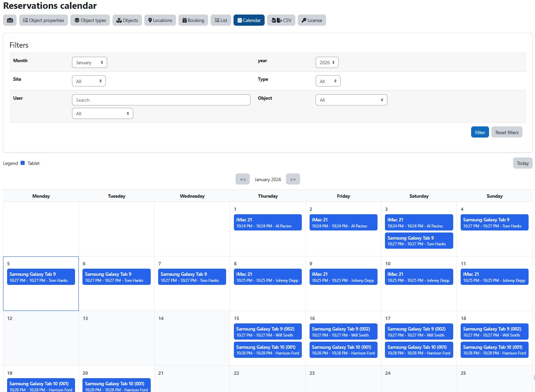Switch to List view
535x392 pixels.
point(221,20)
